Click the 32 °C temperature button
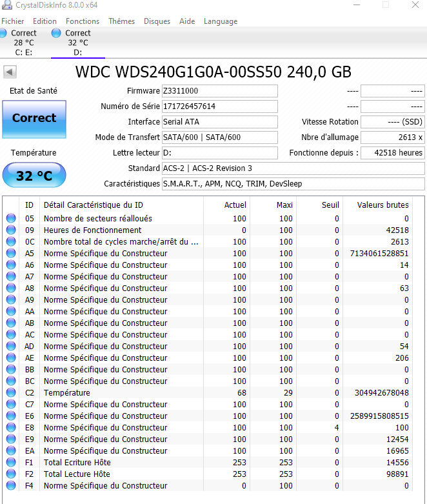 34,176
